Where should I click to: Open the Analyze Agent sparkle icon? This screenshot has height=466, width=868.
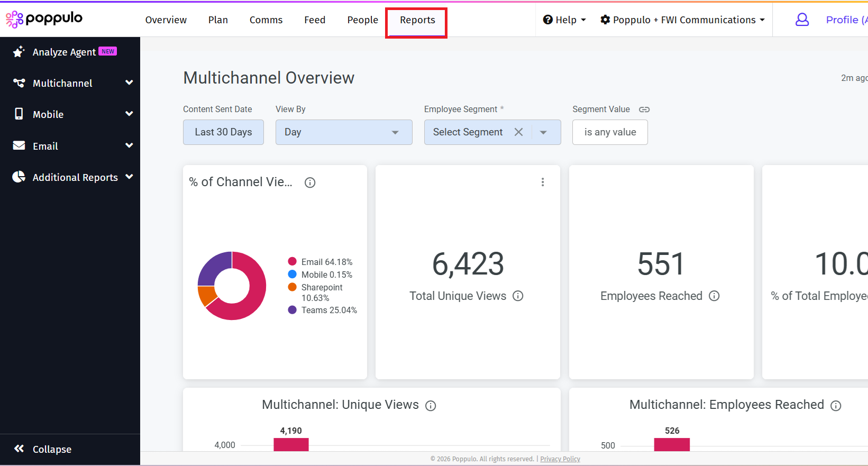point(19,51)
